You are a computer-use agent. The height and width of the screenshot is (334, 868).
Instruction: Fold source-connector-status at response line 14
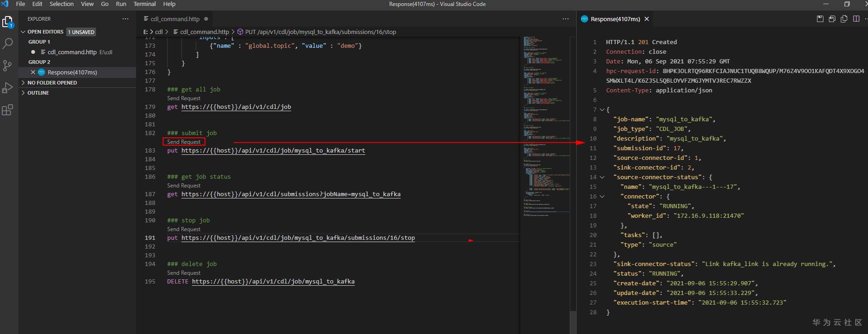click(602, 177)
